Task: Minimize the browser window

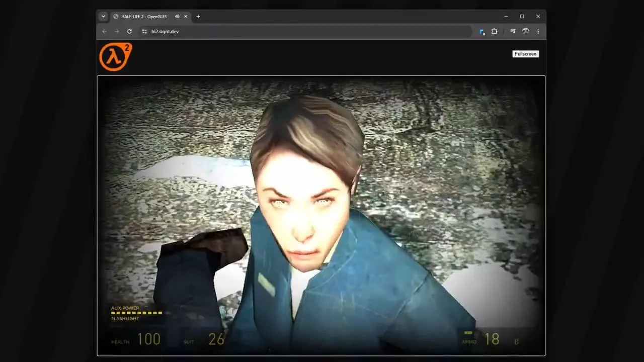Action: coord(506,17)
